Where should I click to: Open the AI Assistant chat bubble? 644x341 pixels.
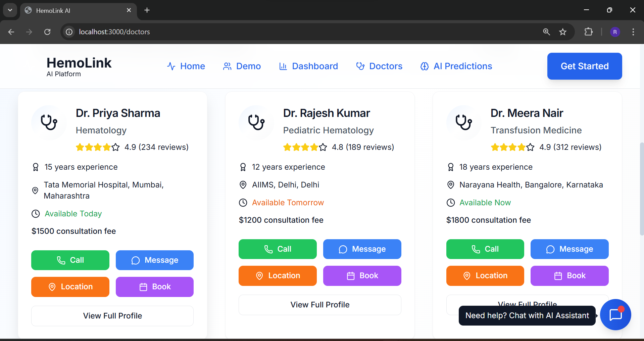pos(615,315)
